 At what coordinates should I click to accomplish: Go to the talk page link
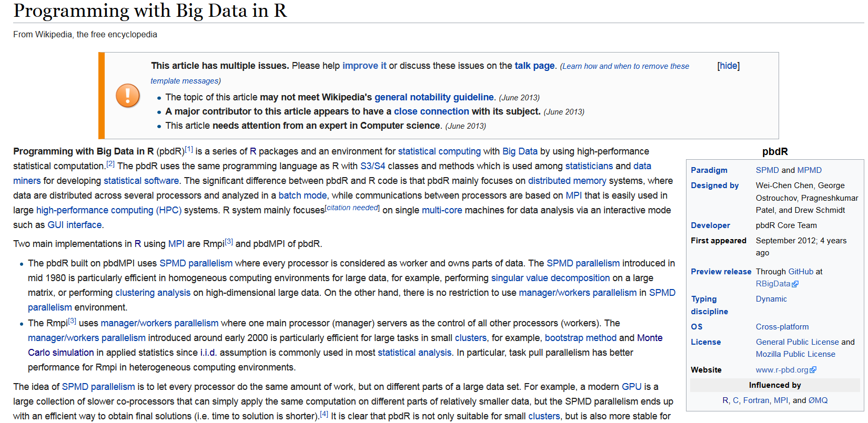(534, 66)
